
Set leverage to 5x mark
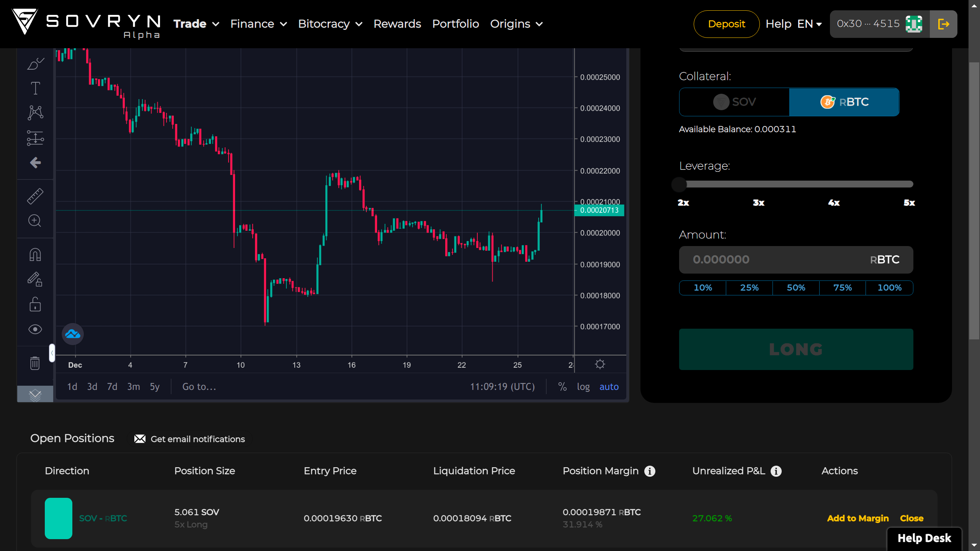tap(909, 203)
